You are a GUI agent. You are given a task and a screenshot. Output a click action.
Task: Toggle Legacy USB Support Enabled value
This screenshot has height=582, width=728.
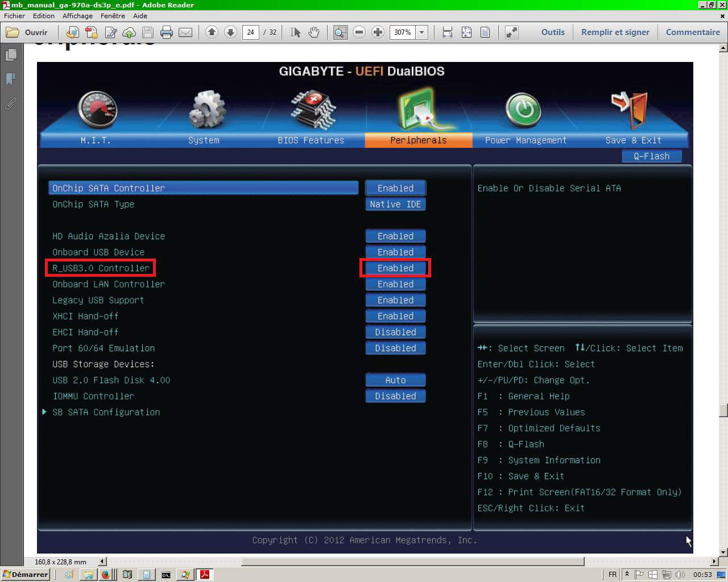[395, 300]
